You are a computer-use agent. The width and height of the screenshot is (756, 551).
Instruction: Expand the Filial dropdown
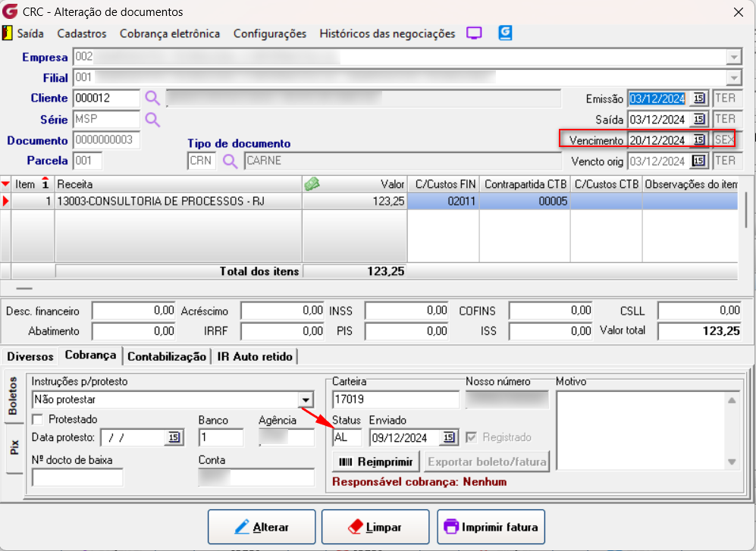click(733, 77)
